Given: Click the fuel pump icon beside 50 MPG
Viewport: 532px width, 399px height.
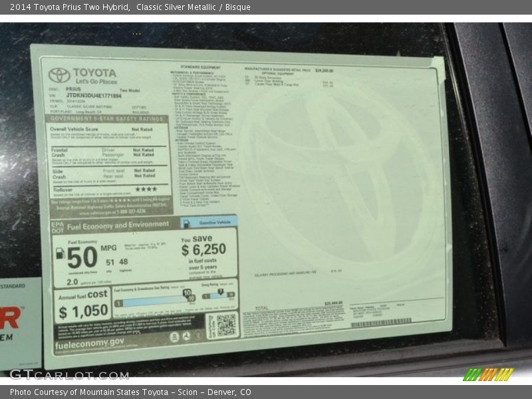Looking at the screenshot, I should click(60, 253).
